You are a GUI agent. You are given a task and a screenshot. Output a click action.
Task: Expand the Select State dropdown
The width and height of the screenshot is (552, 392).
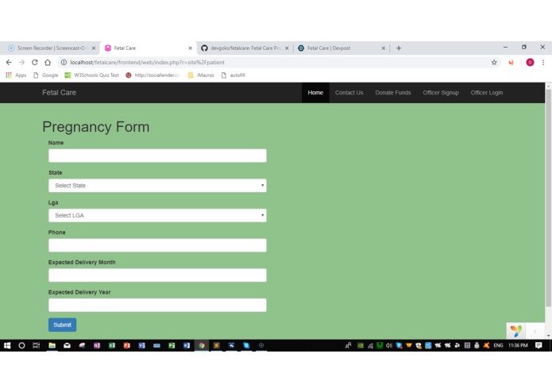coord(157,186)
